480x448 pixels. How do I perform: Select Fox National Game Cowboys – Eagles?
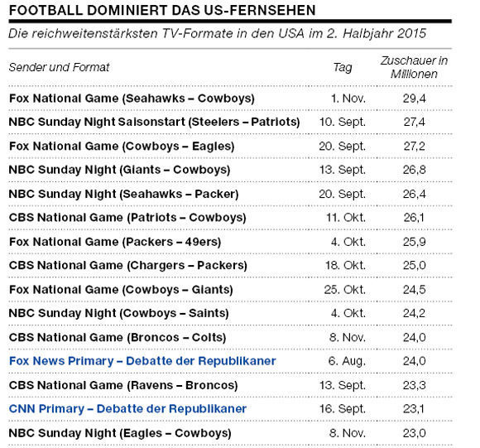pos(230,146)
